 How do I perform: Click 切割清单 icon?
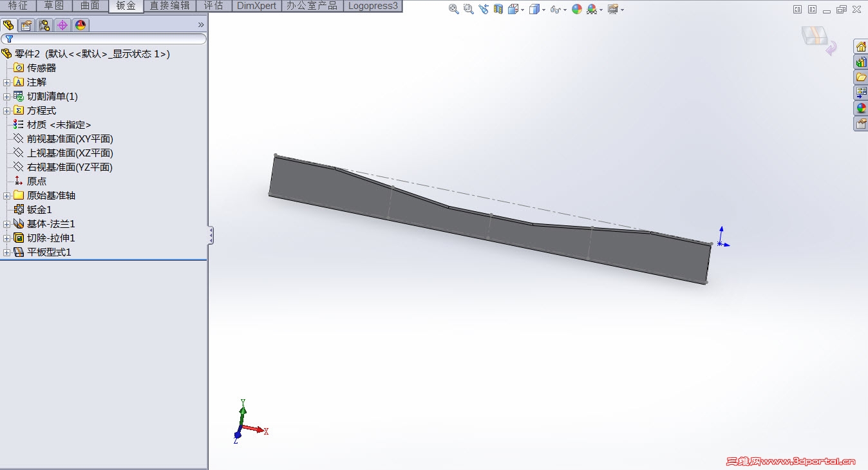point(19,97)
